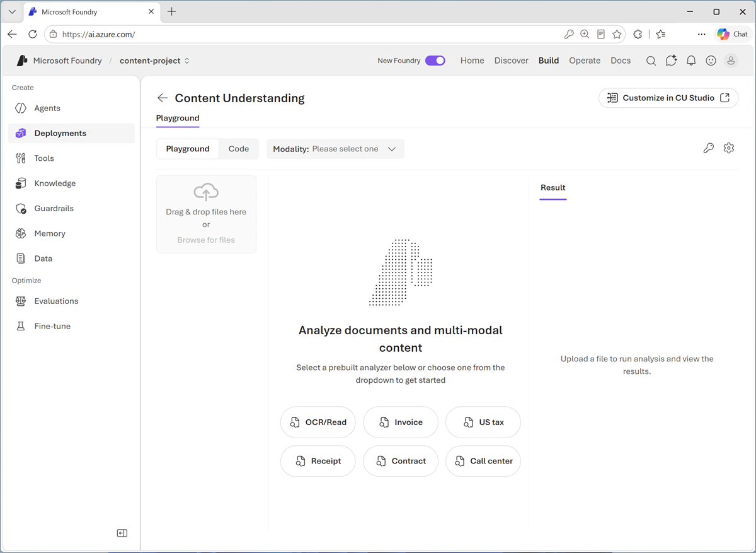Open the browser tab list chevron
The image size is (756, 553).
click(12, 12)
